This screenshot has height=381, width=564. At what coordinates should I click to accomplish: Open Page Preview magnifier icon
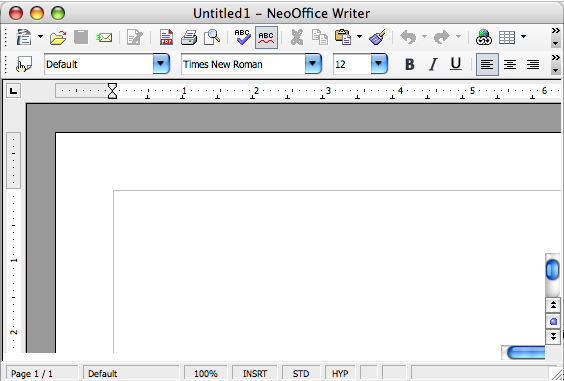click(x=212, y=37)
